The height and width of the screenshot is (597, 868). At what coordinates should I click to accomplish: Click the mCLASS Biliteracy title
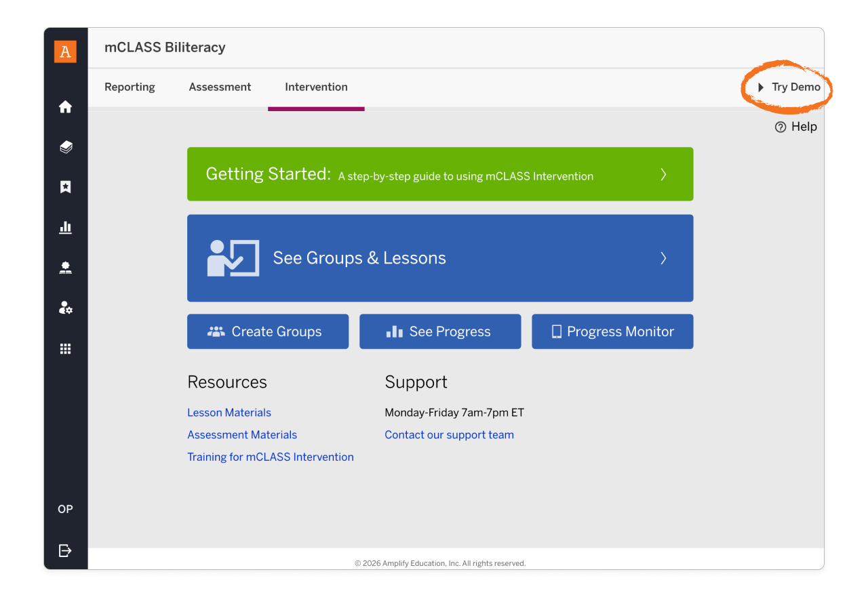pyautogui.click(x=165, y=47)
